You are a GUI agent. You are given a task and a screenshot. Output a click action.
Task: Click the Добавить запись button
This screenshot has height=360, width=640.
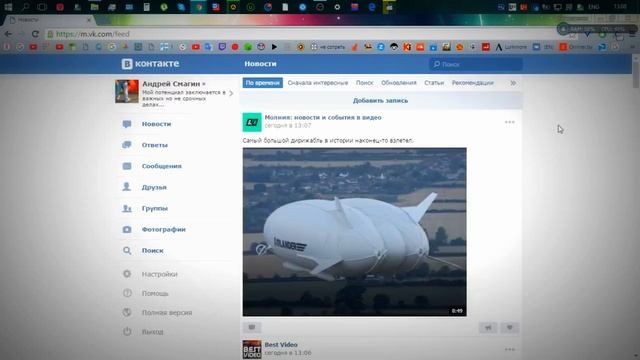(380, 100)
